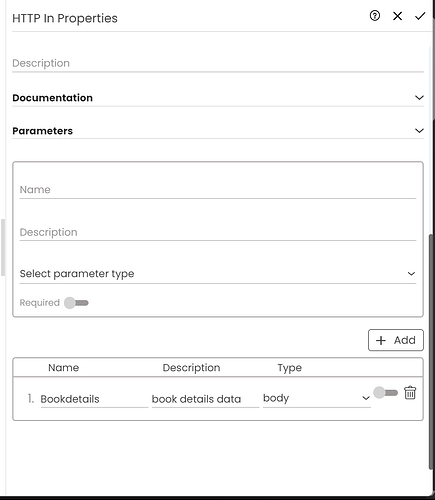Image resolution: width=435 pixels, height=500 pixels.
Task: Edit the Bookdetails name field
Action: pos(94,399)
